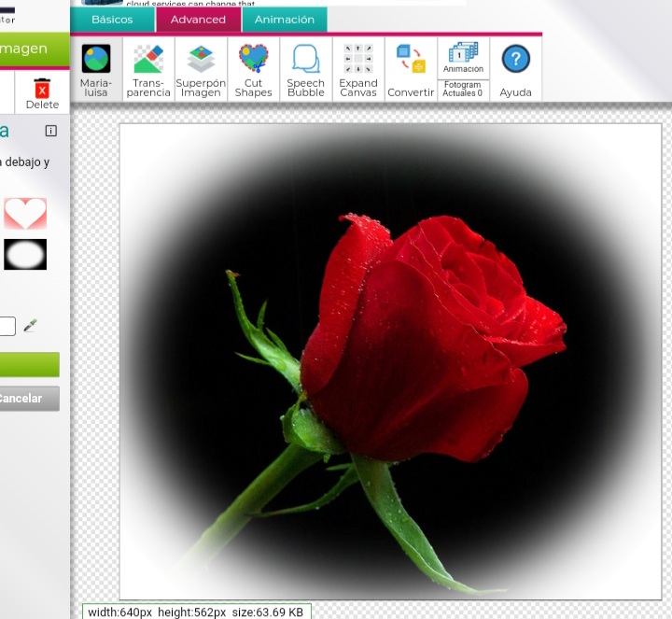Choose the Cut Shapes tool

tap(253, 69)
